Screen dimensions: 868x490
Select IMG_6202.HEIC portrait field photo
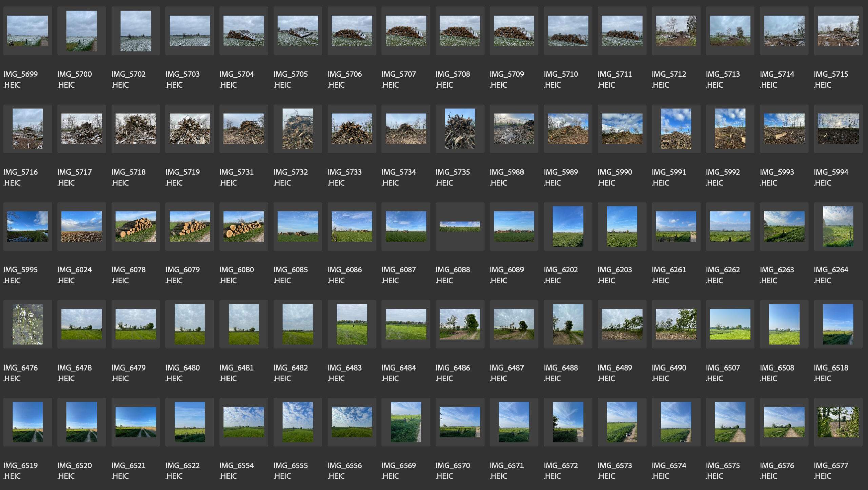point(568,226)
